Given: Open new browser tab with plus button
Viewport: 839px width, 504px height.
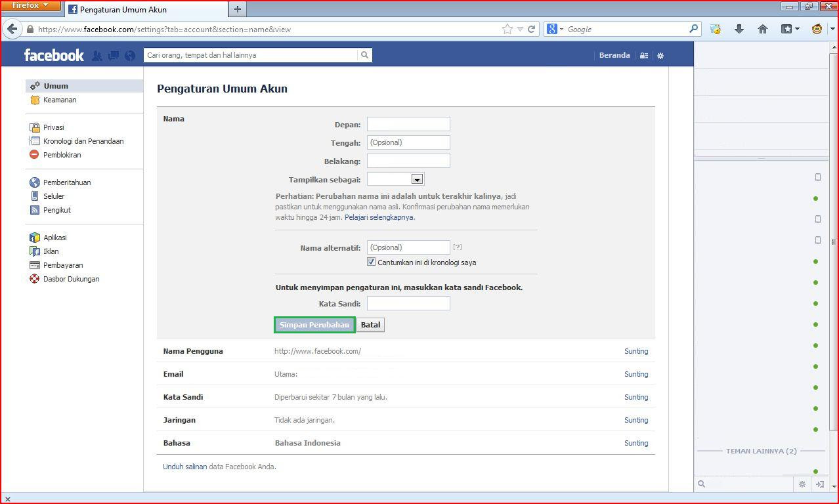Looking at the screenshot, I should click(237, 9).
